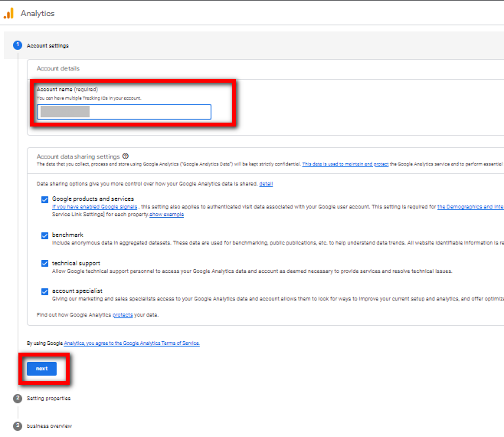Click the step 3 number circle
Image resolution: width=504 pixels, height=437 pixels.
point(17,426)
